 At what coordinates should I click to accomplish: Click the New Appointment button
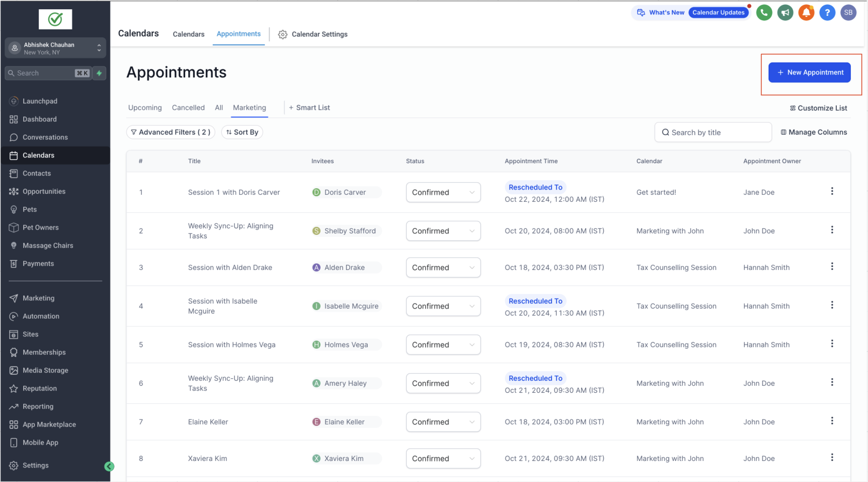[x=809, y=73]
